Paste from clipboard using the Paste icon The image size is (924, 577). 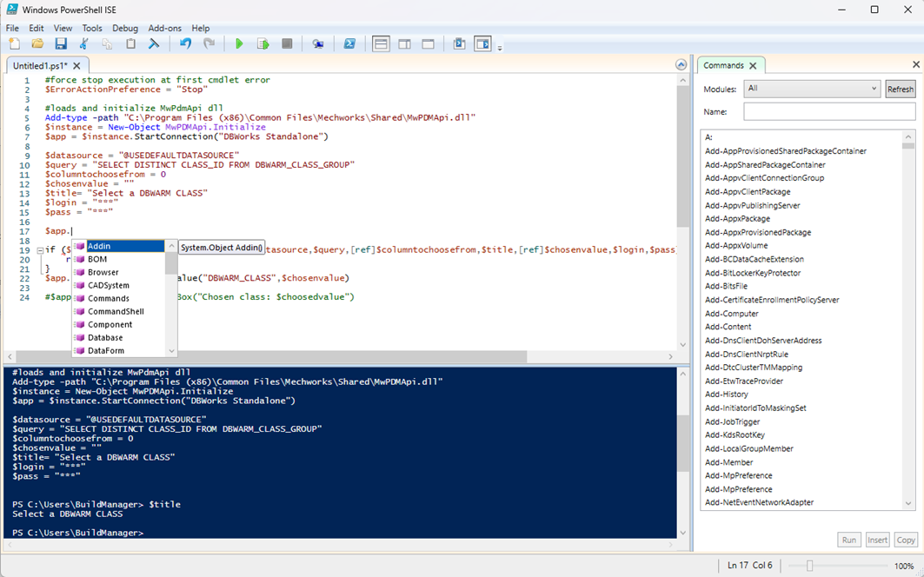click(x=131, y=44)
